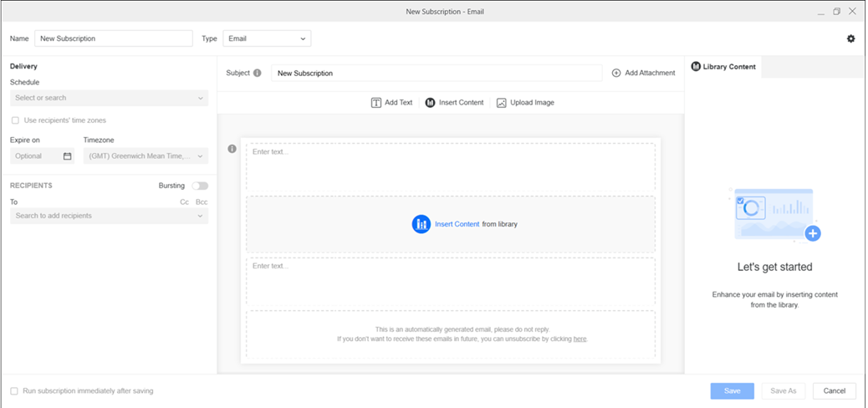Click the unsubscribe 'here' link

pyautogui.click(x=580, y=339)
